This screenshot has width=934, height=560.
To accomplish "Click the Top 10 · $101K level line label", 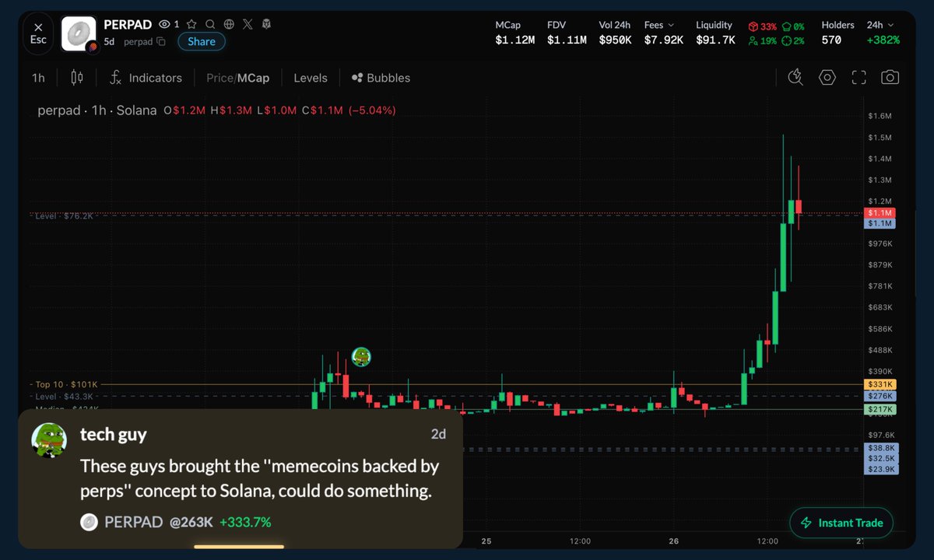I will coord(66,384).
